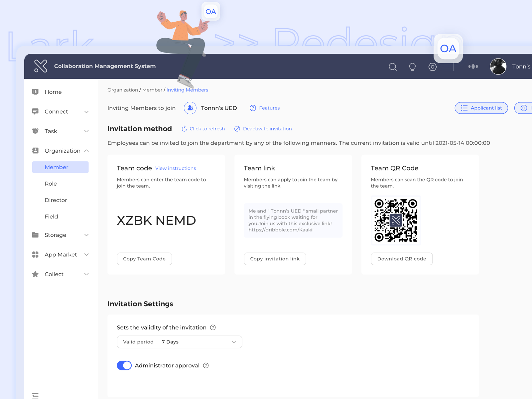The image size is (532, 399).
Task: Open the lightbulb tips icon
Action: coord(412,67)
